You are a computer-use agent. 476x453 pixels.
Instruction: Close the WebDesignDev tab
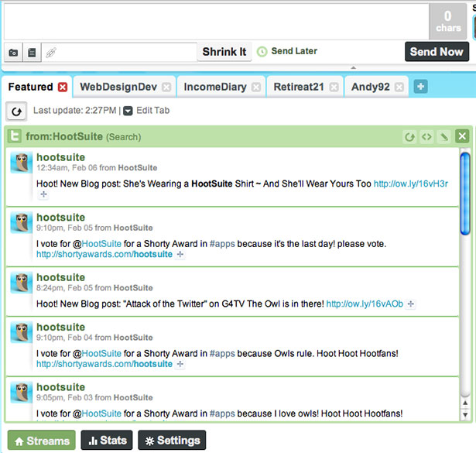[166, 88]
